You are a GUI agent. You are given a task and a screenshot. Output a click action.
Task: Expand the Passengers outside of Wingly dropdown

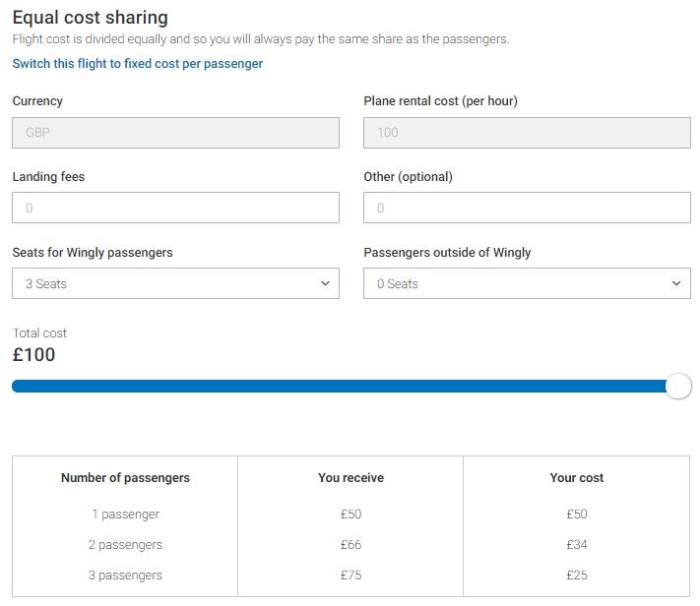coord(527,283)
